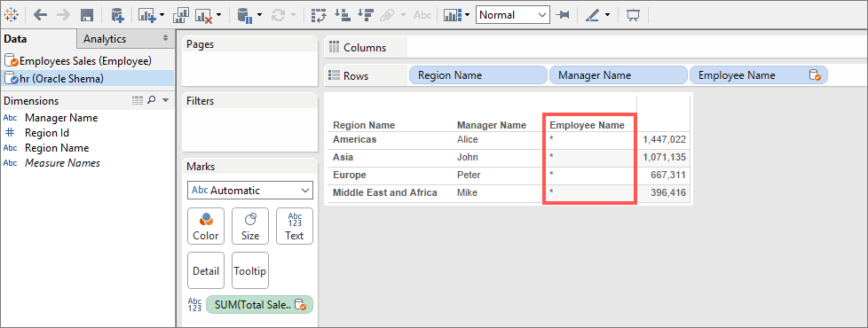868x328 pixels.
Task: Open the mark type dropdown showing Automatic
Action: pyautogui.click(x=249, y=191)
